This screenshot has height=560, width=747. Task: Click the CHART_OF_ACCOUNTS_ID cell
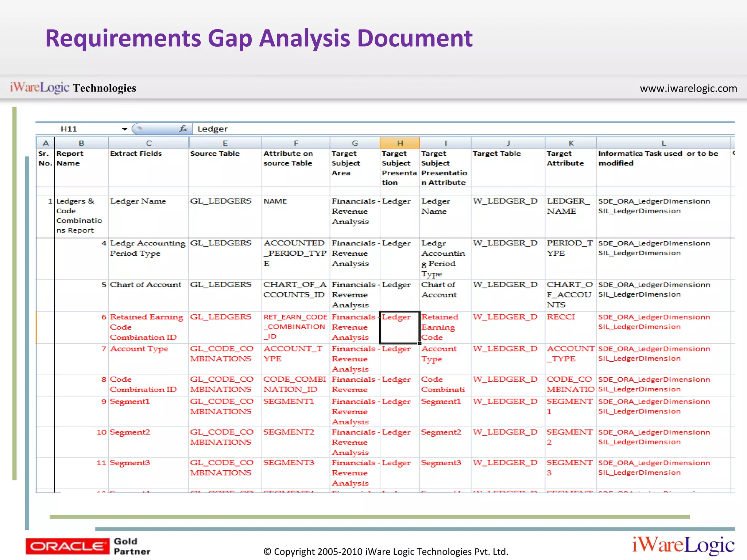tap(296, 295)
